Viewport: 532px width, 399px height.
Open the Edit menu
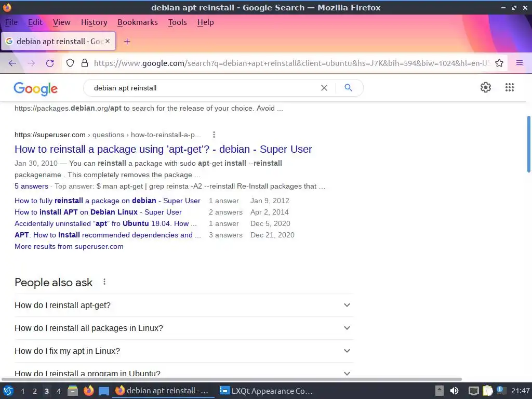pos(35,22)
